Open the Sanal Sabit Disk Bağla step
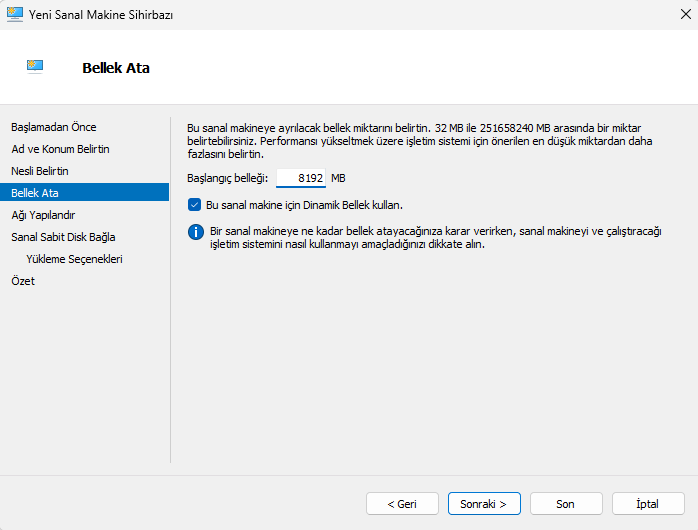Viewport: 698px width, 530px height. click(x=63, y=237)
